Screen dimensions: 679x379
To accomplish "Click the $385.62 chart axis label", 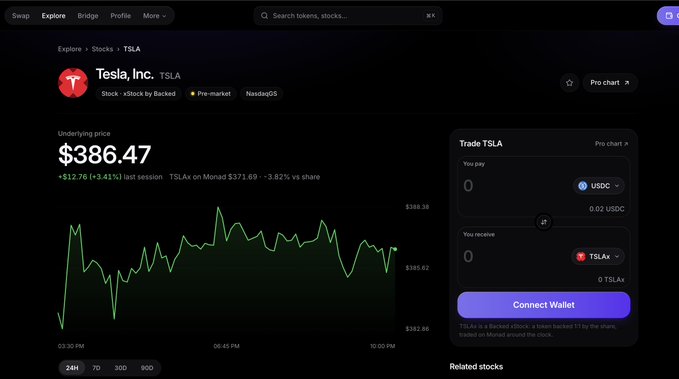I will point(417,268).
